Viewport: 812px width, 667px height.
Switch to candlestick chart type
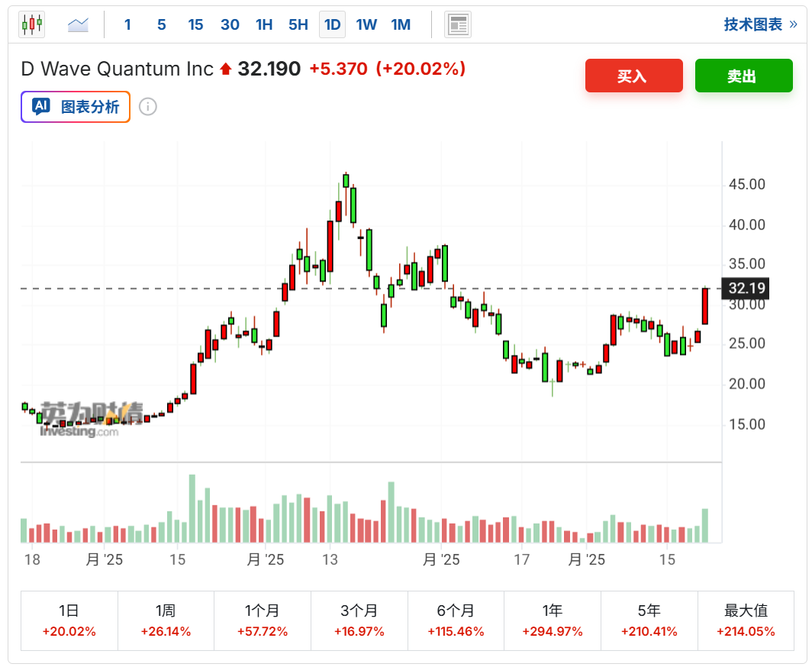[x=32, y=24]
